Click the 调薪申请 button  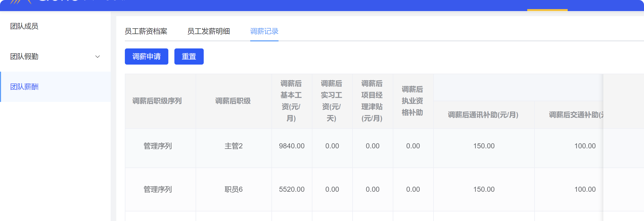pos(146,57)
